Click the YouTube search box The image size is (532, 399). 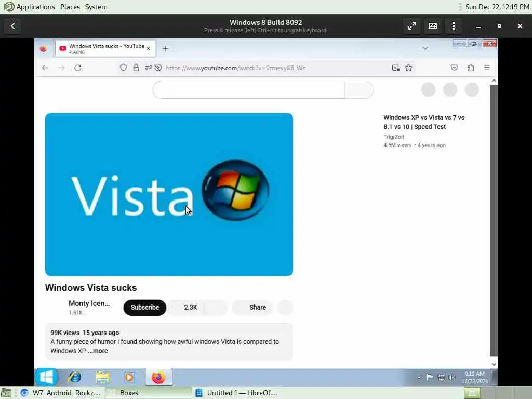[x=249, y=90]
